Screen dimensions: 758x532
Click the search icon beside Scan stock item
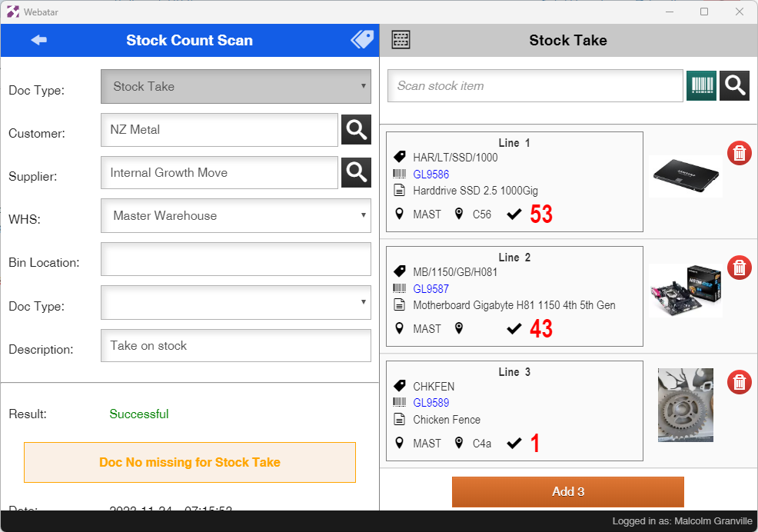(x=734, y=86)
